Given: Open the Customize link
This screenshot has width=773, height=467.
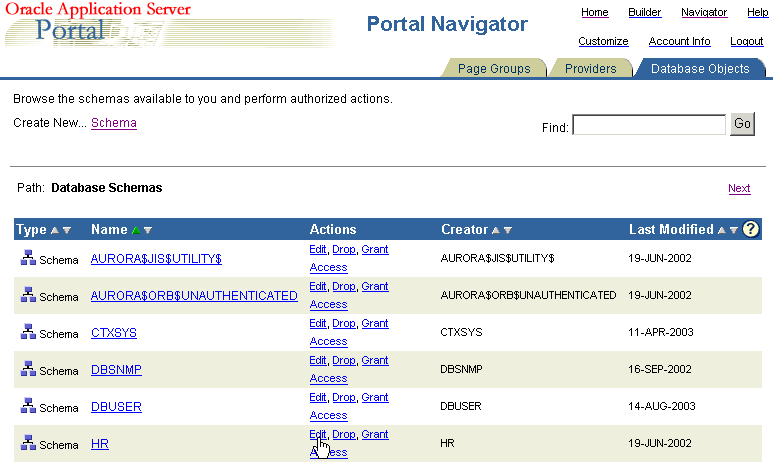Looking at the screenshot, I should [x=603, y=41].
